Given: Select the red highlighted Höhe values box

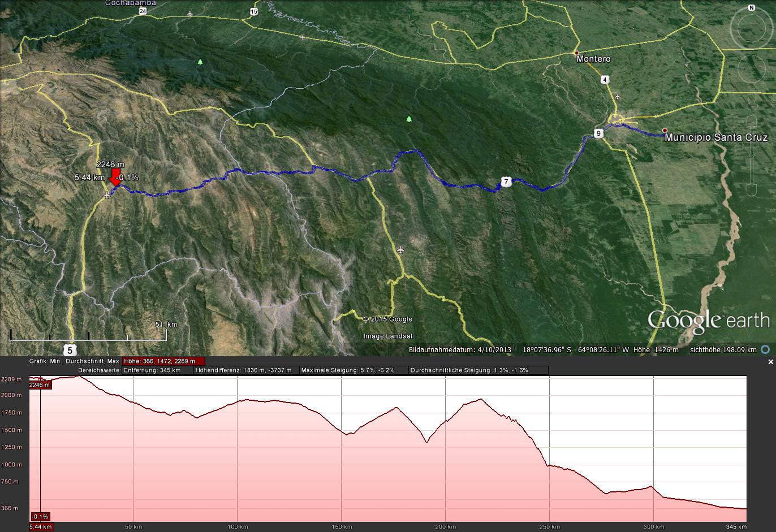Looking at the screenshot, I should coord(163,361).
